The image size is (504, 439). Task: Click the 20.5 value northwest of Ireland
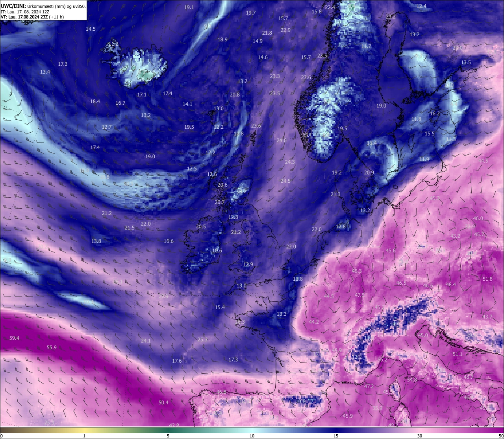201,227
